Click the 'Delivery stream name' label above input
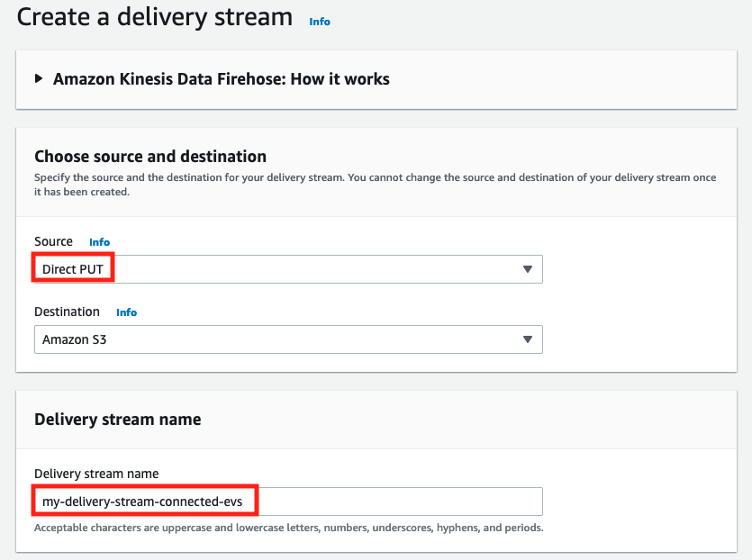 (96, 474)
